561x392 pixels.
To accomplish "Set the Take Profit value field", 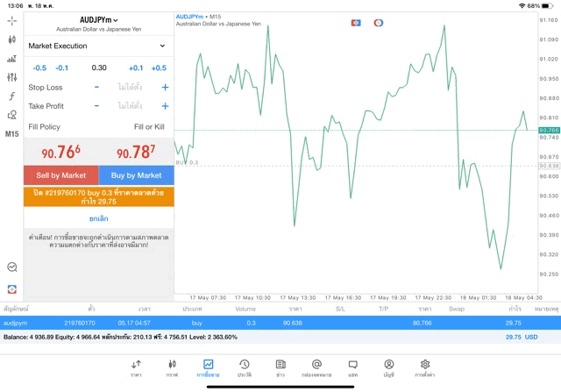I will [131, 106].
